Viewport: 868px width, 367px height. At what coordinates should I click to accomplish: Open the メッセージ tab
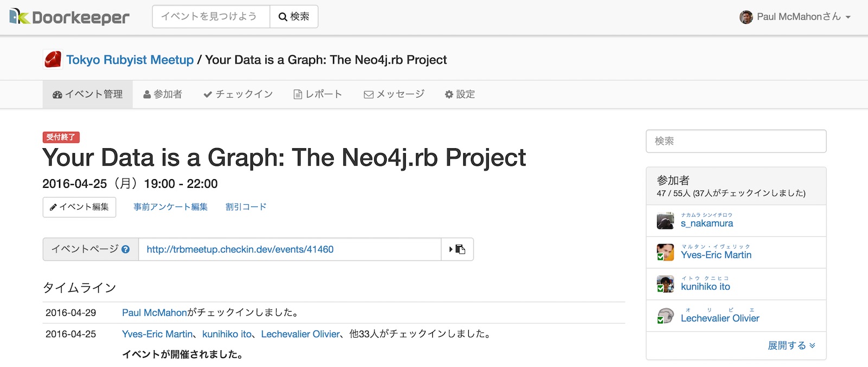pos(394,94)
